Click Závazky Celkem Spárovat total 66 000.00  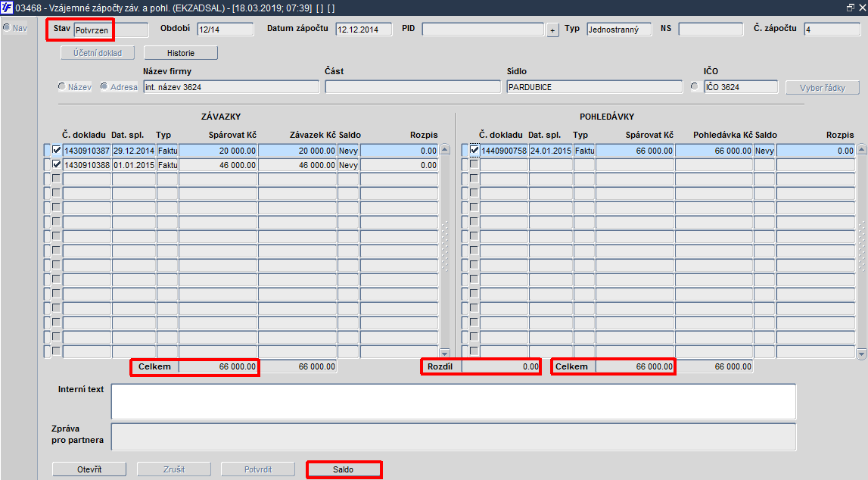[x=218, y=366]
